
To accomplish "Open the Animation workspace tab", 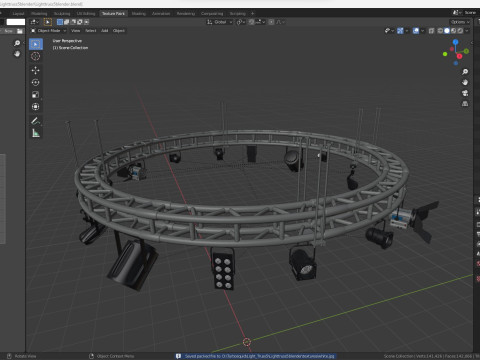I will [x=161, y=14].
